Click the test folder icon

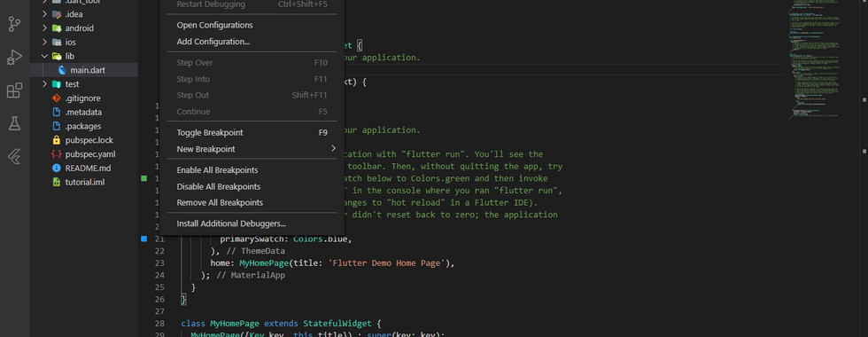56,84
